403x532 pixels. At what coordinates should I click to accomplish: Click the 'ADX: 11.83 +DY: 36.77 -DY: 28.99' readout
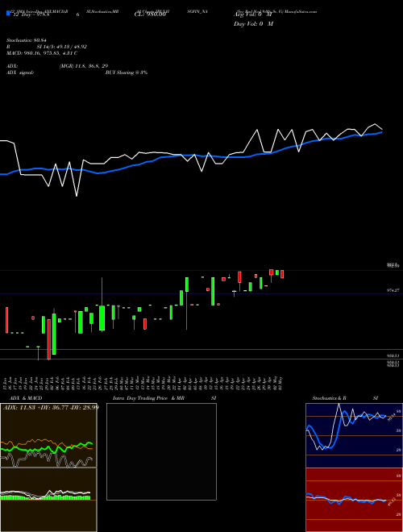click(51, 407)
